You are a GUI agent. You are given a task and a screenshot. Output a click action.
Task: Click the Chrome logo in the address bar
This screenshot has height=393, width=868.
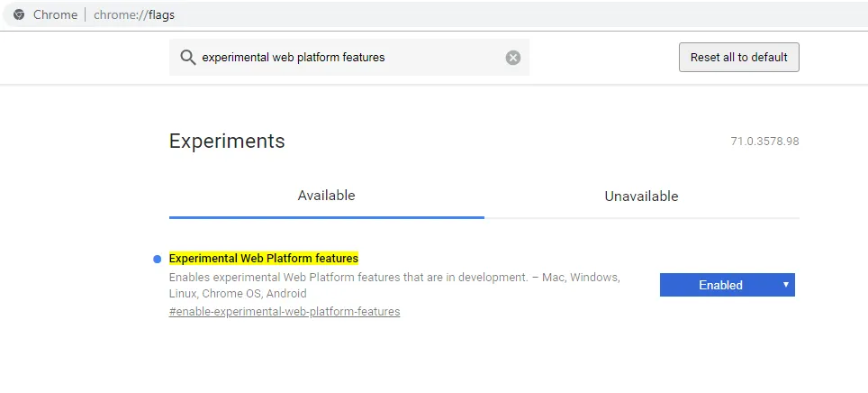(19, 14)
